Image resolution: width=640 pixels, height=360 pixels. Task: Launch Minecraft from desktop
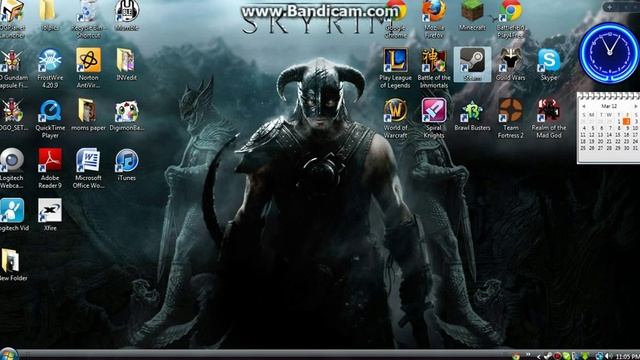coord(472,16)
